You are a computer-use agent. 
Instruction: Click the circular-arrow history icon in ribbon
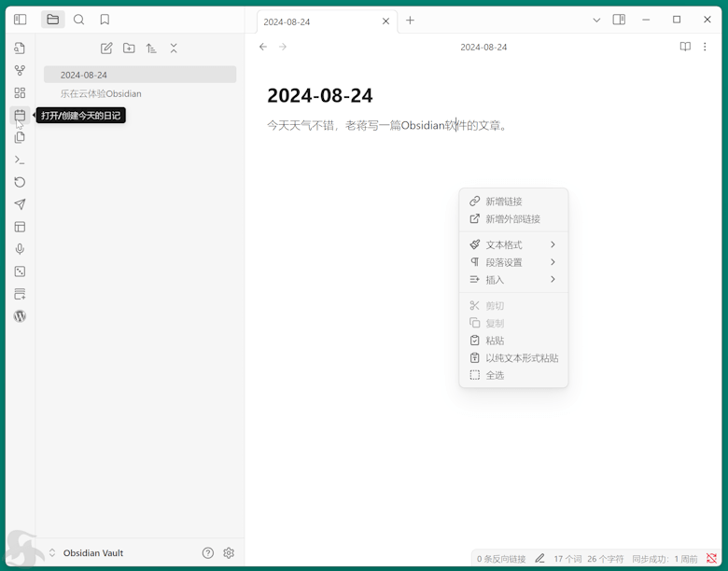click(x=20, y=182)
